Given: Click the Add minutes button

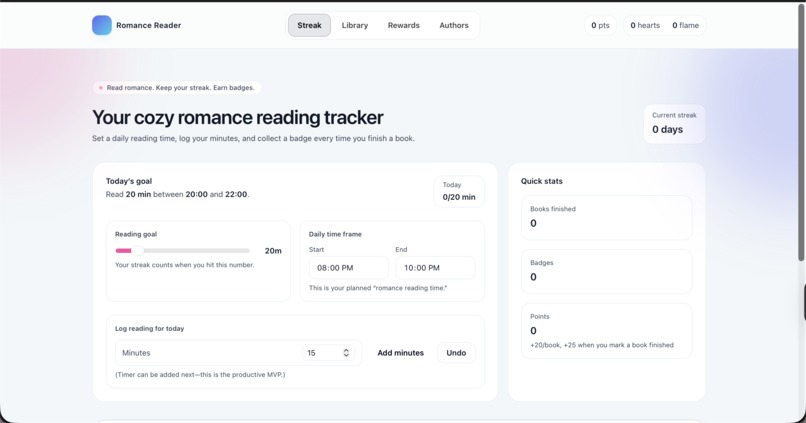Looking at the screenshot, I should [x=400, y=353].
